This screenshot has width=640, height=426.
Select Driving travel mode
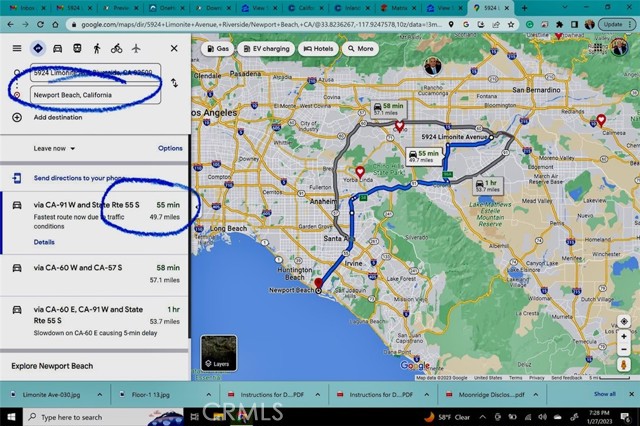click(x=58, y=49)
